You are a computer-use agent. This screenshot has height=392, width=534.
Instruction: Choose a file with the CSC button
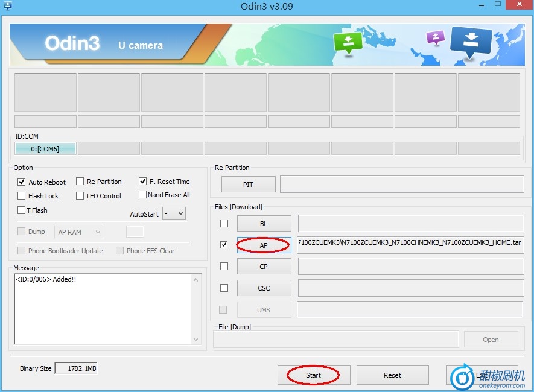(264, 288)
